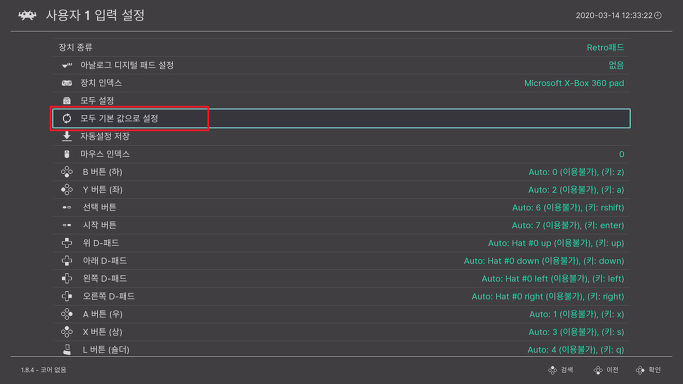683x384 pixels.
Task: Adjust the 마우스 인덱스 value 0
Action: [x=622, y=154]
